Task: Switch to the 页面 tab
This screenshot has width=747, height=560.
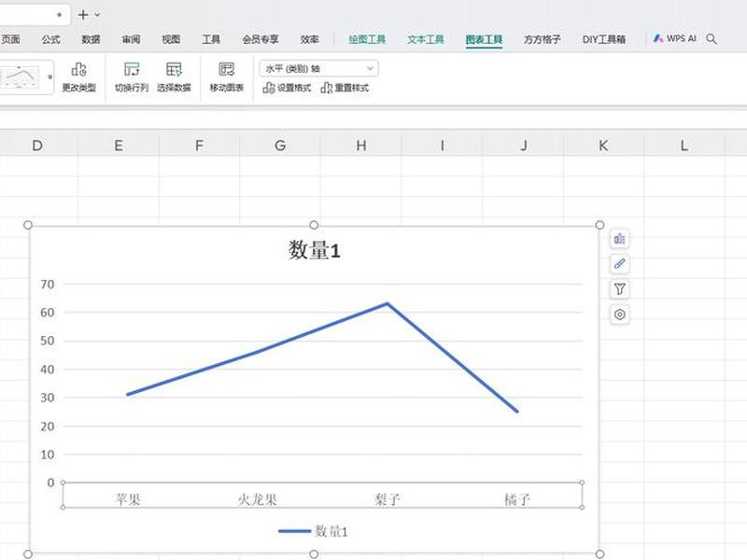Action: click(x=10, y=39)
